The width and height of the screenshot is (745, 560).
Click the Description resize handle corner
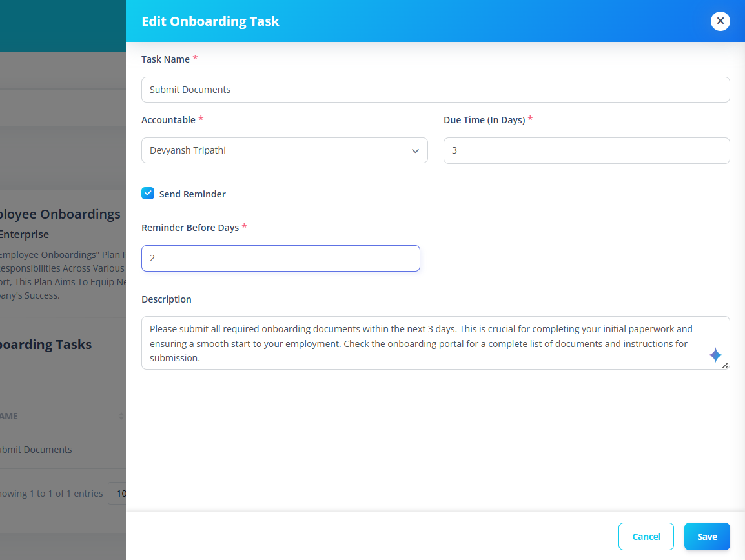tap(725, 365)
